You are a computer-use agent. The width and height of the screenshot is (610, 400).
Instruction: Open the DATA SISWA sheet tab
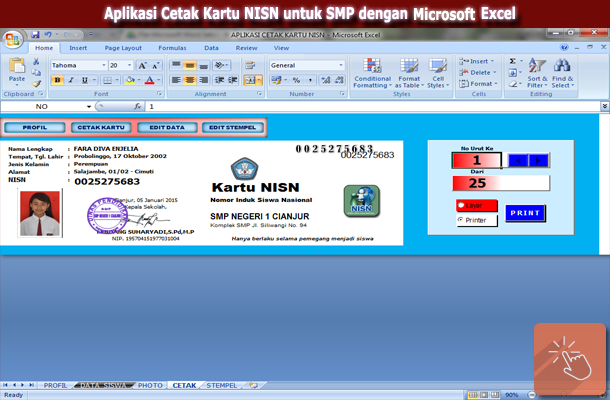[x=103, y=386]
